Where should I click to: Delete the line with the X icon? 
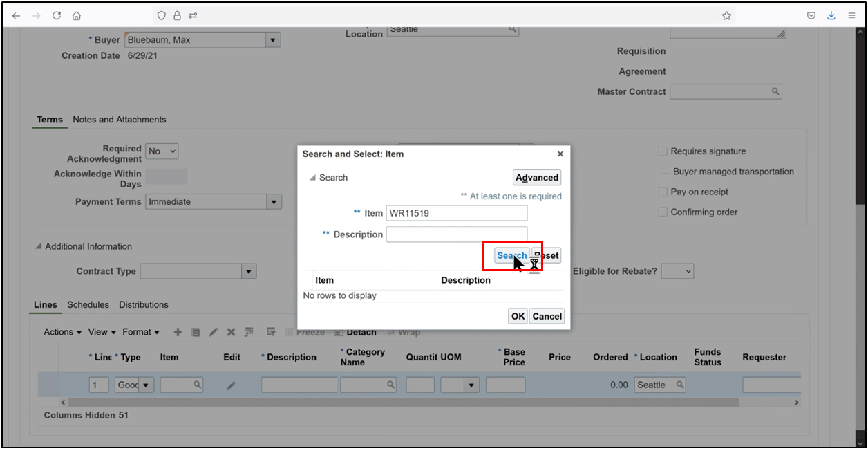pos(231,332)
